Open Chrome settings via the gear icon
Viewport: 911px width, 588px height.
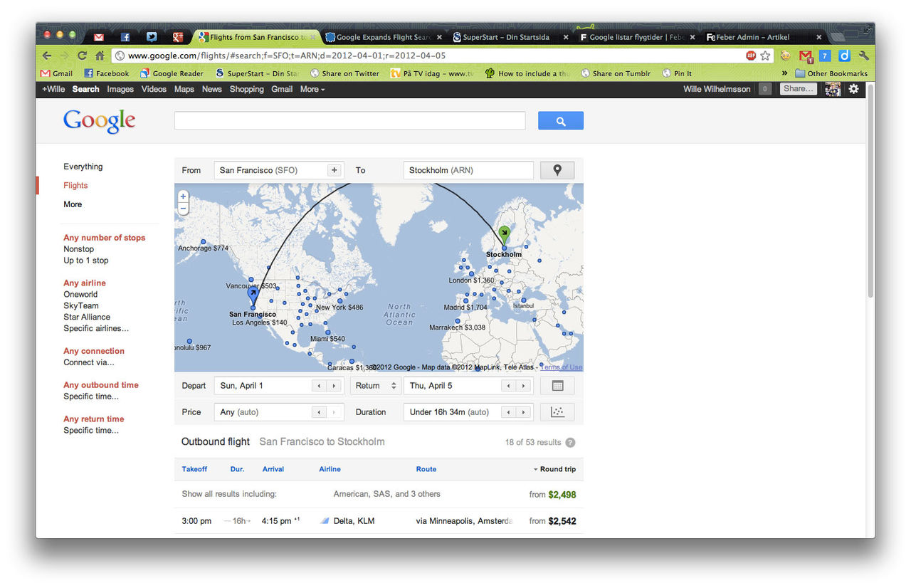853,89
